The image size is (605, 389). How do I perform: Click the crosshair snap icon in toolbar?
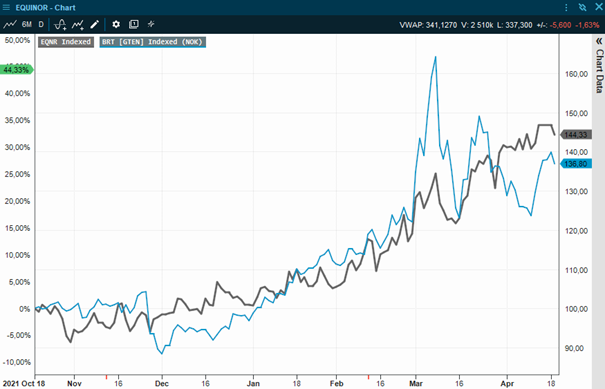click(151, 24)
